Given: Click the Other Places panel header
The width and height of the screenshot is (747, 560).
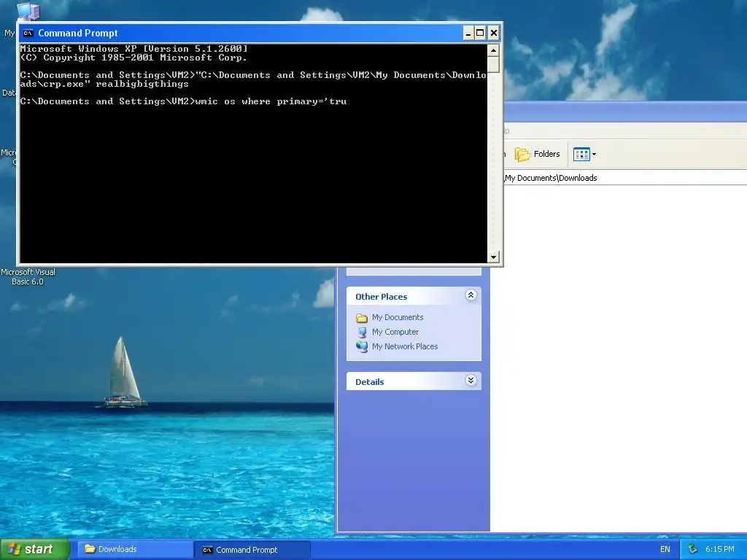Looking at the screenshot, I should point(414,296).
